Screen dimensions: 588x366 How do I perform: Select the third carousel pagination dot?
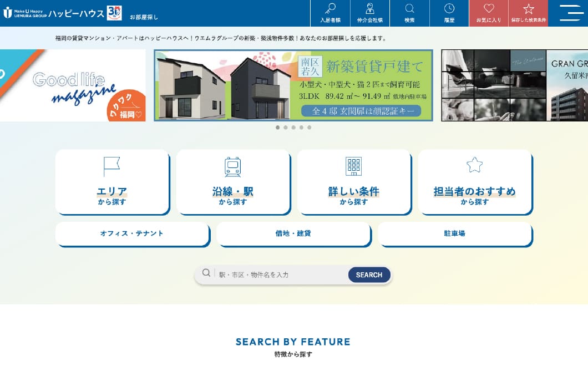pos(293,128)
